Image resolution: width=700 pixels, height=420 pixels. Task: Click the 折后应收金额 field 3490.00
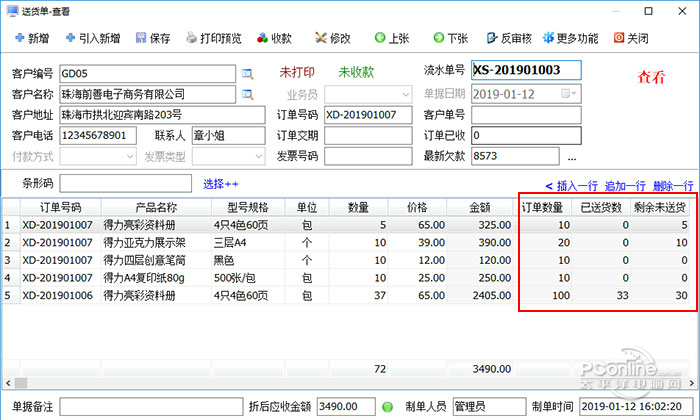346,407
